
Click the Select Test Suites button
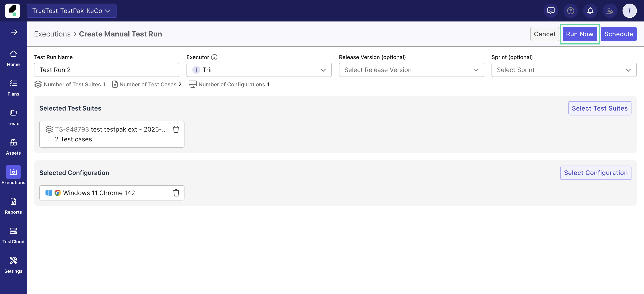point(600,108)
